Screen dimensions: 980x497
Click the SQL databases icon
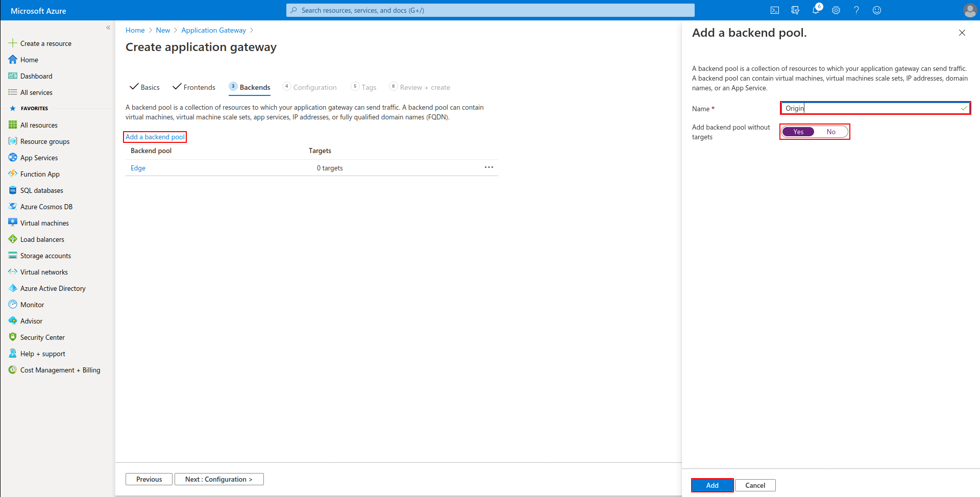(x=13, y=190)
